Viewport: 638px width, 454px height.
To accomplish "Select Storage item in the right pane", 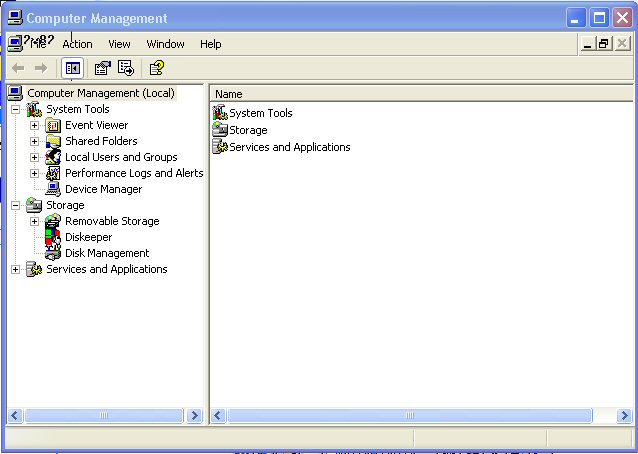I will click(x=248, y=130).
